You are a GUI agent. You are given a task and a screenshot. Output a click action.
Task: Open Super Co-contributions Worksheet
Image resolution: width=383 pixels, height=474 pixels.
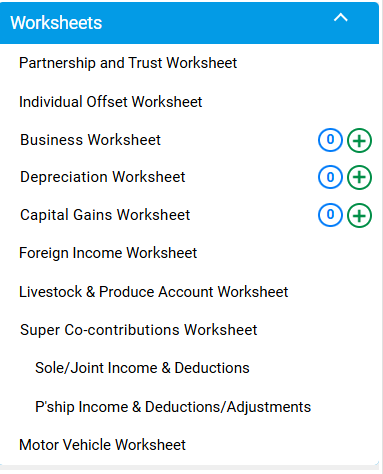(x=139, y=330)
